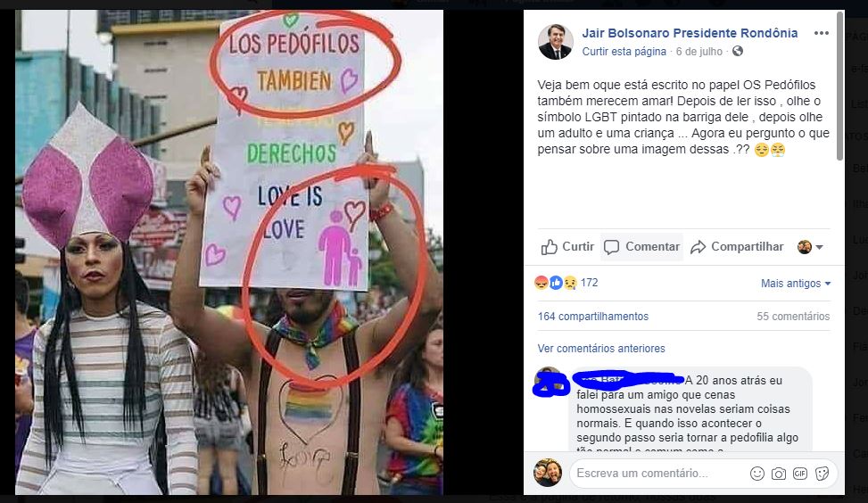The width and height of the screenshot is (868, 503).
Task: Click the globe public-visibility icon
Action: click(738, 51)
